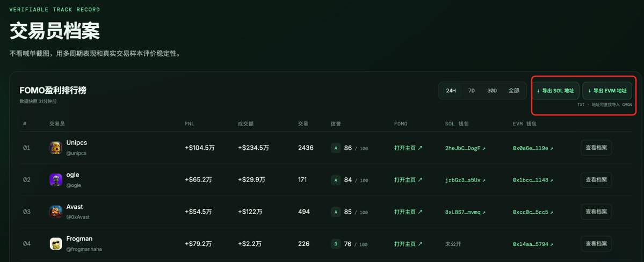644x262 pixels.
Task: Click the B rating badge for Frogman
Action: point(336,244)
